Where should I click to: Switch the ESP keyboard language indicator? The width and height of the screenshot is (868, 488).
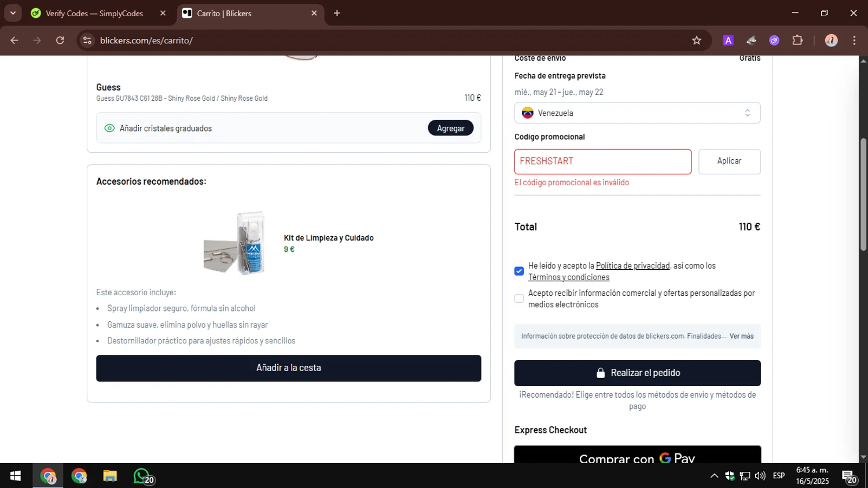779,476
